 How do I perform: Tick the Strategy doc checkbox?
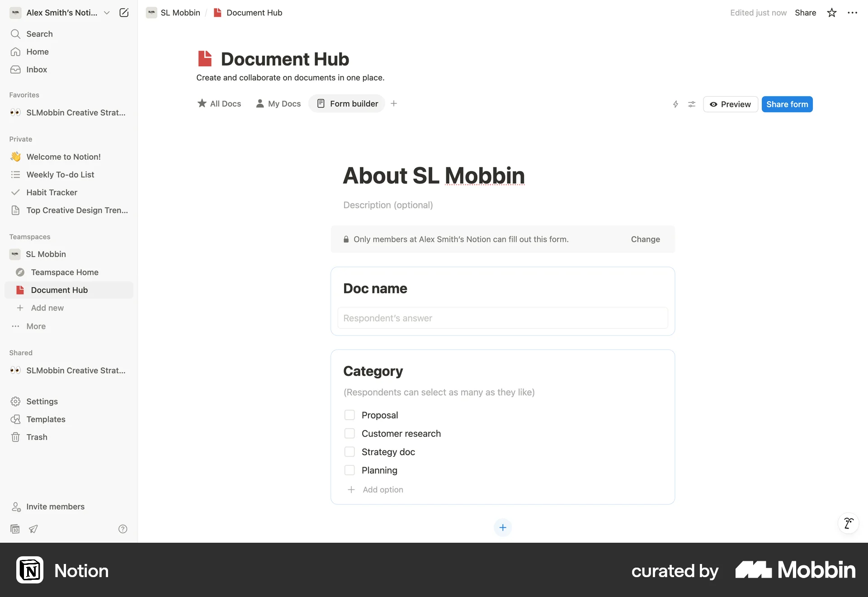(350, 451)
